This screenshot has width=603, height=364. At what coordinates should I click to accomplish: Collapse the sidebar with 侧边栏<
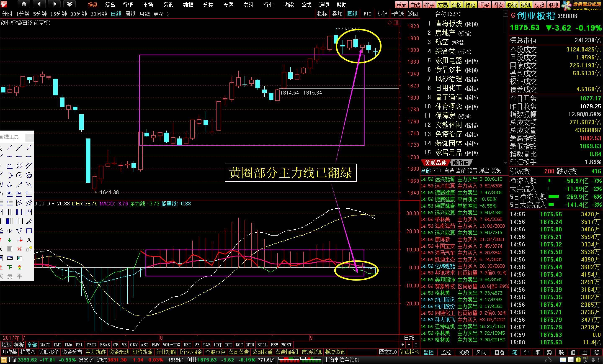pyautogui.click(x=409, y=352)
